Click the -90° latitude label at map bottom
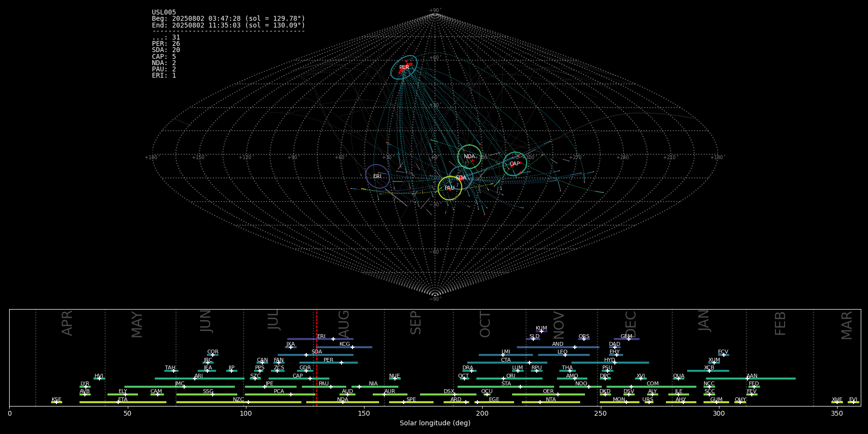Screen dimensions: 868x434 (435, 299)
